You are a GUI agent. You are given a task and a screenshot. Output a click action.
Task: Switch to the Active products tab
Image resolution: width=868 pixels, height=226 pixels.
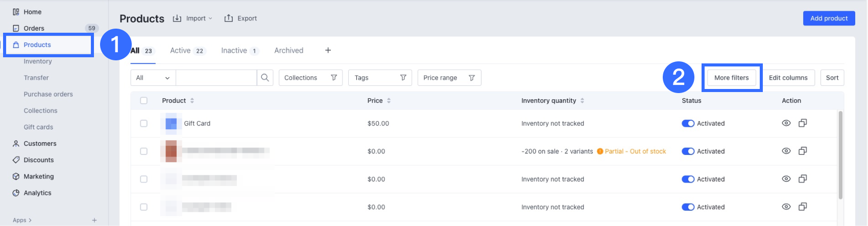tap(187, 51)
